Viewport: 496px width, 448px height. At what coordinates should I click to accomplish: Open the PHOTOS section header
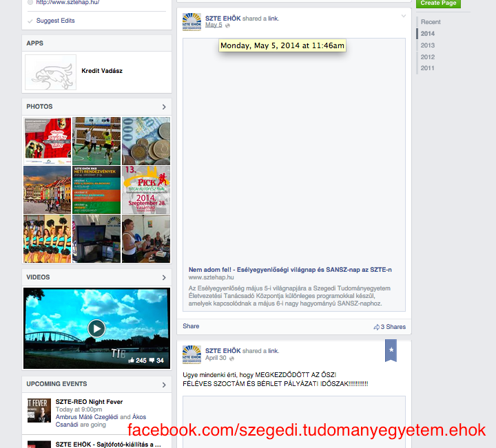[39, 107]
